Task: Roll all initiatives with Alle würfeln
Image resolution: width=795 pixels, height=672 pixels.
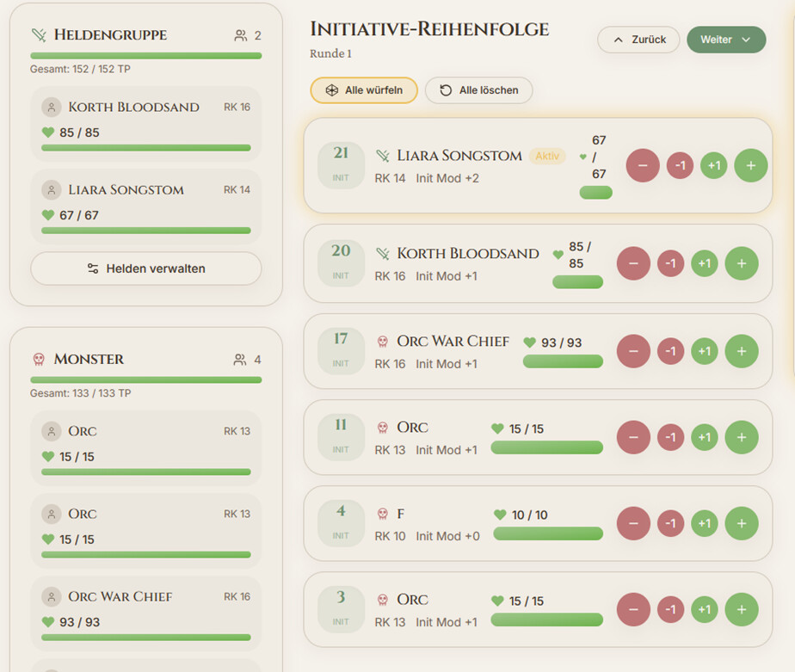Action: pos(364,90)
